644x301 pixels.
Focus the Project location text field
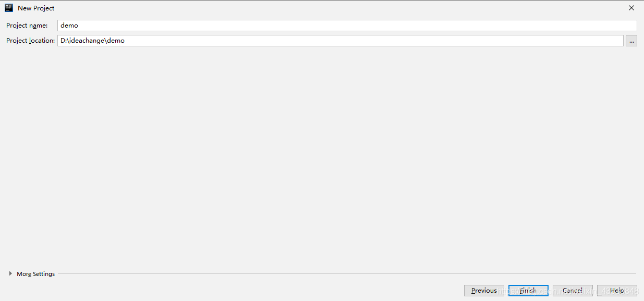pyautogui.click(x=341, y=41)
